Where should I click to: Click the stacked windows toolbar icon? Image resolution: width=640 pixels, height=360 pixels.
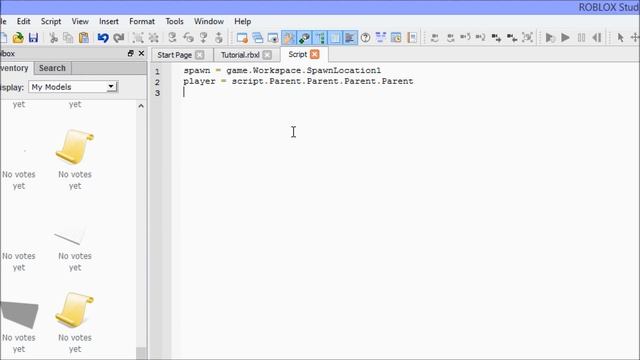(258, 38)
